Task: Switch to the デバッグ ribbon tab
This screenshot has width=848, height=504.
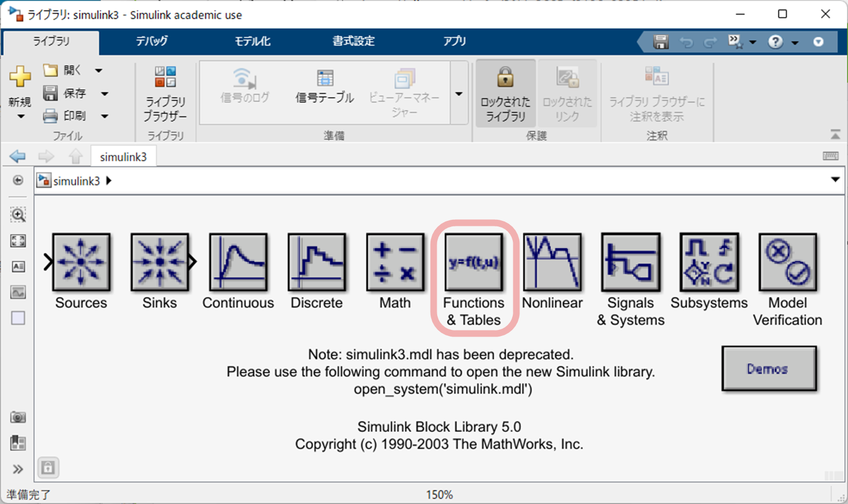Action: 152,41
